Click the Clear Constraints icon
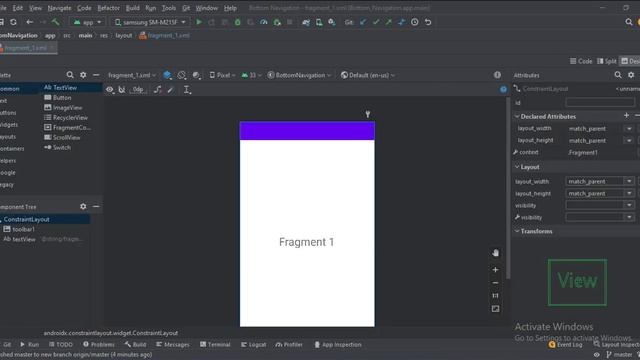 click(x=158, y=89)
